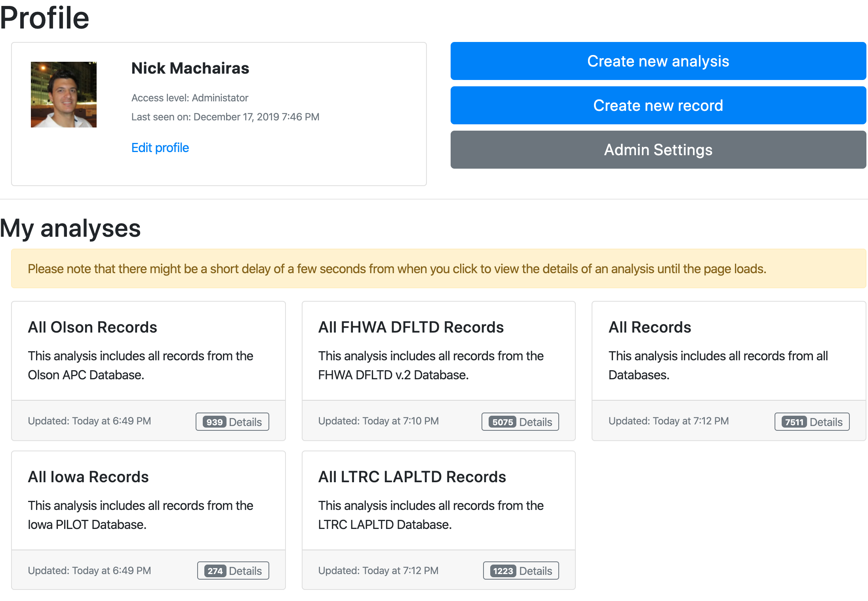868x601 pixels.
Task: Click the 939 record count badge
Action: [x=215, y=422]
